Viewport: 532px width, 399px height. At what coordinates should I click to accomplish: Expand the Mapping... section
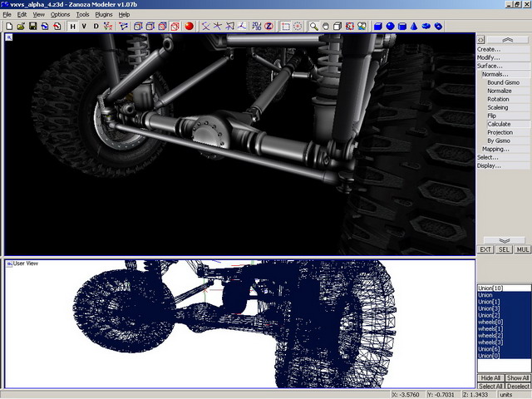tap(495, 149)
